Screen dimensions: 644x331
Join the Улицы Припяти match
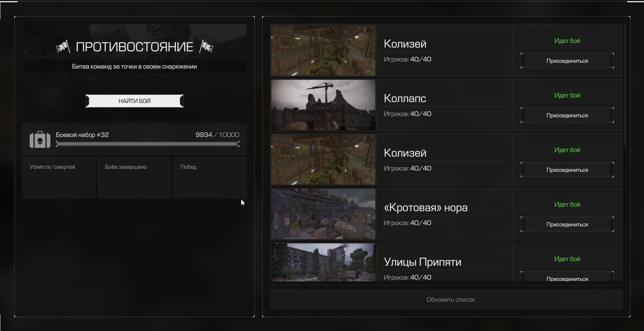click(567, 277)
